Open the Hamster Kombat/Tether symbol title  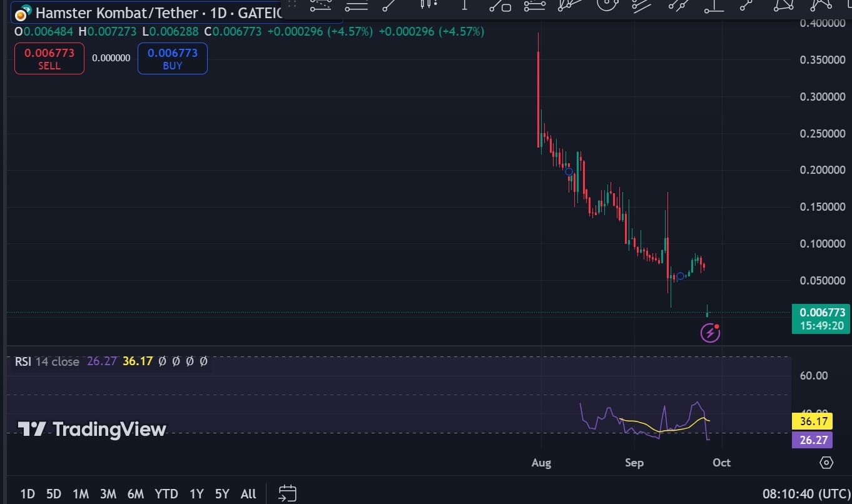(x=117, y=13)
